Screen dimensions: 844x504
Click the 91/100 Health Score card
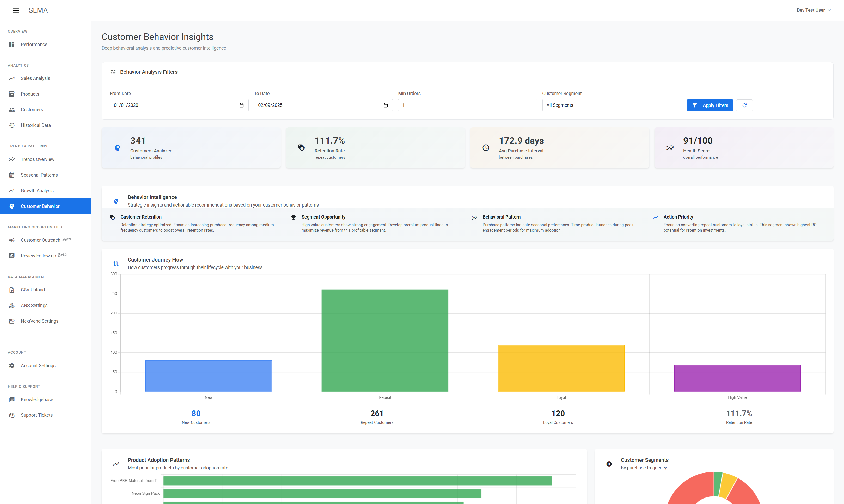(744, 148)
